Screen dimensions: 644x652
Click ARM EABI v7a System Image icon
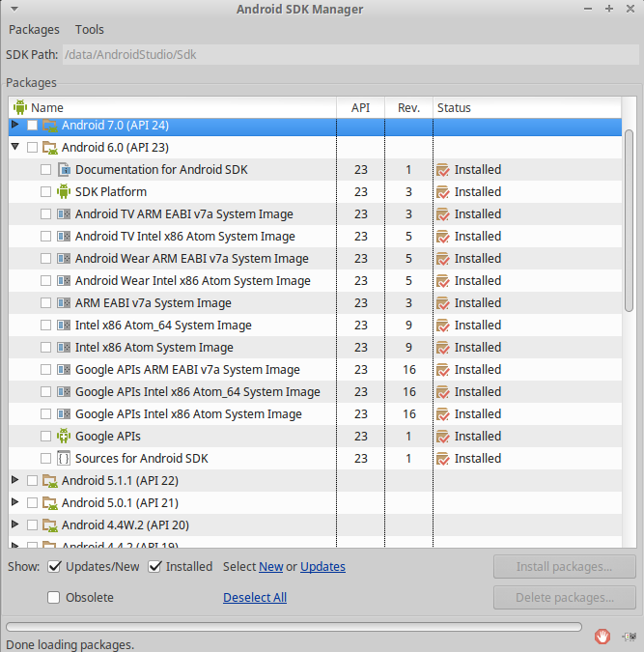pyautogui.click(x=64, y=303)
